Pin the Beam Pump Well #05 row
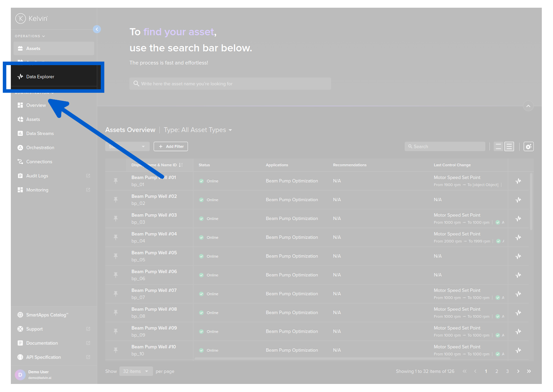This screenshot has width=553, height=392. (115, 256)
